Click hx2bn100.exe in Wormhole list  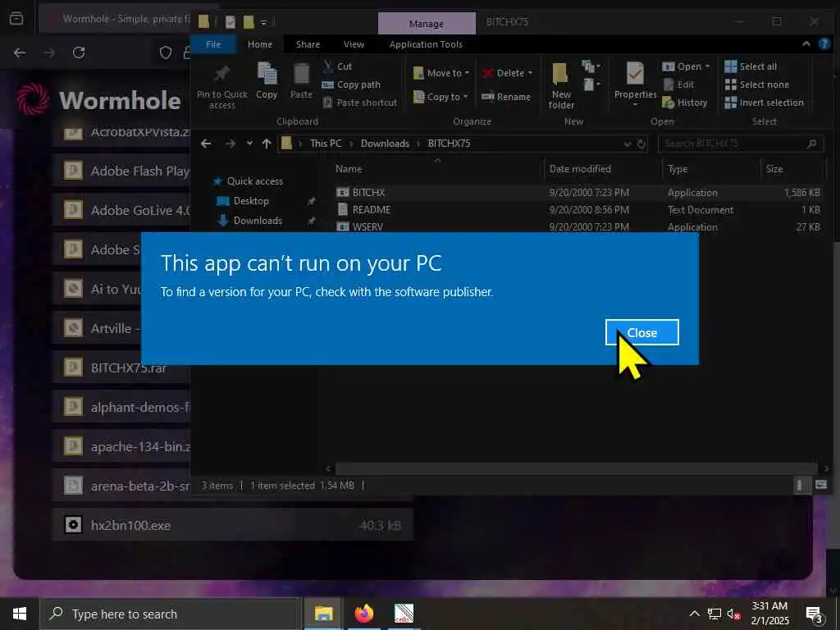tap(233, 525)
